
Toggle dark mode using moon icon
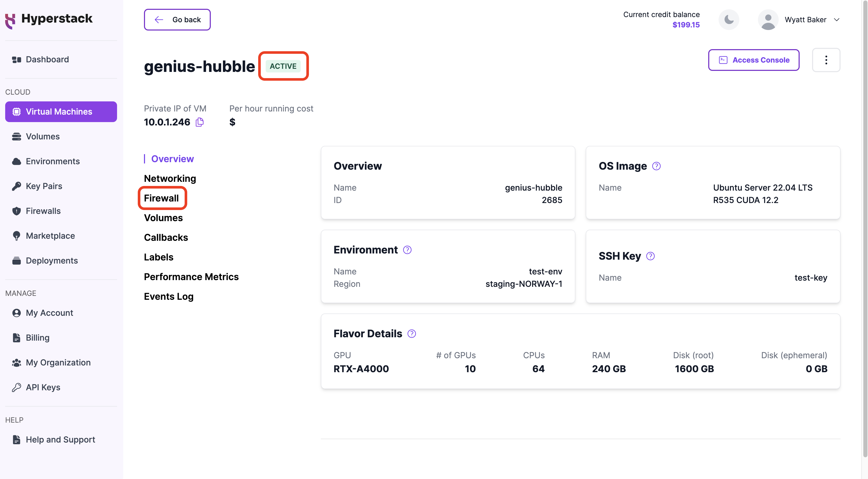[x=730, y=19]
